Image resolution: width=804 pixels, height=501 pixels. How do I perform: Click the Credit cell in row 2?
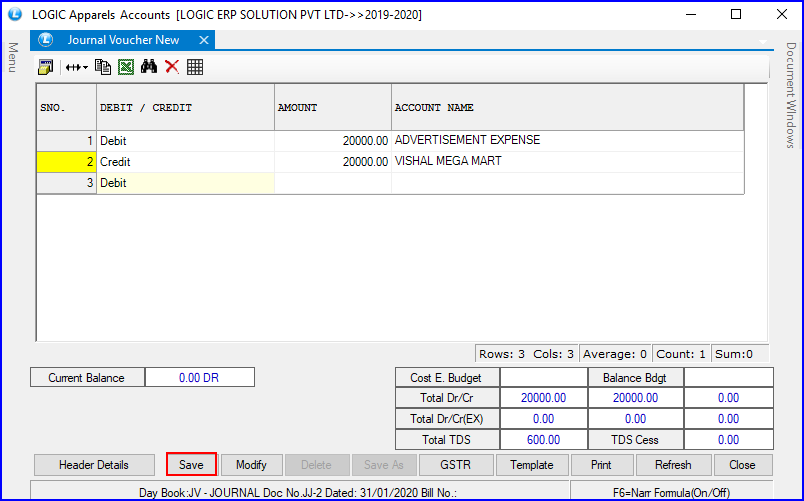[186, 162]
